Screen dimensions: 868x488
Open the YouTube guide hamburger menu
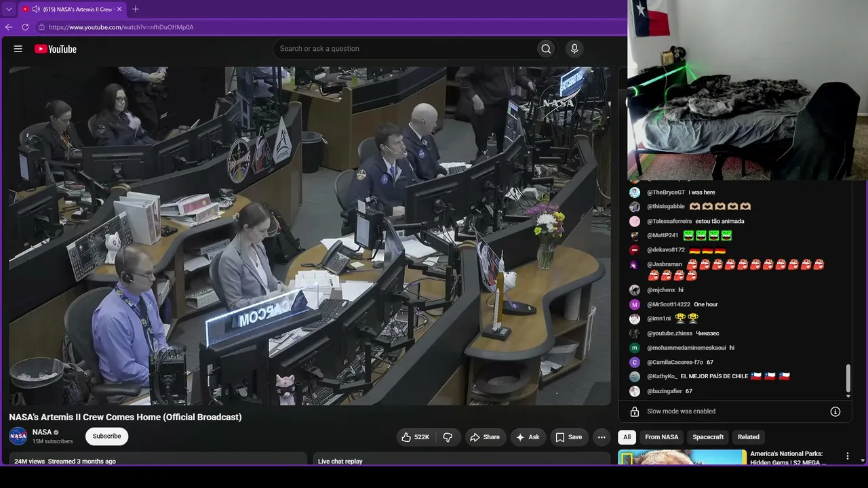pyautogui.click(x=18, y=49)
